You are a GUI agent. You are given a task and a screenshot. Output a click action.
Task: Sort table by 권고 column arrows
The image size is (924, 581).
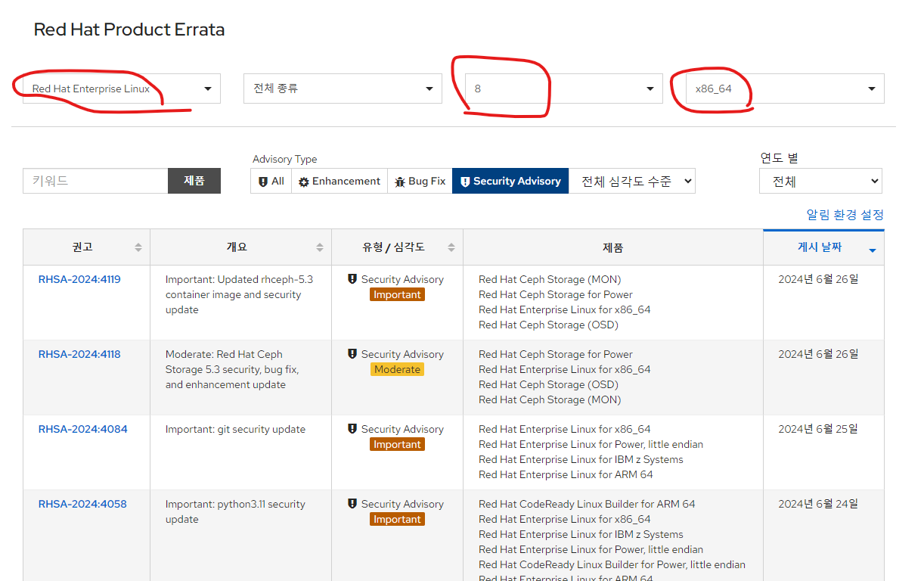tap(138, 247)
